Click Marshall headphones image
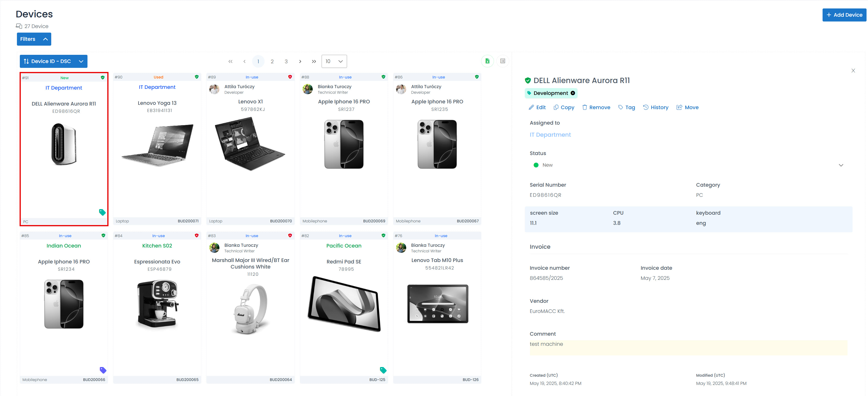The height and width of the screenshot is (396, 868). (x=251, y=309)
